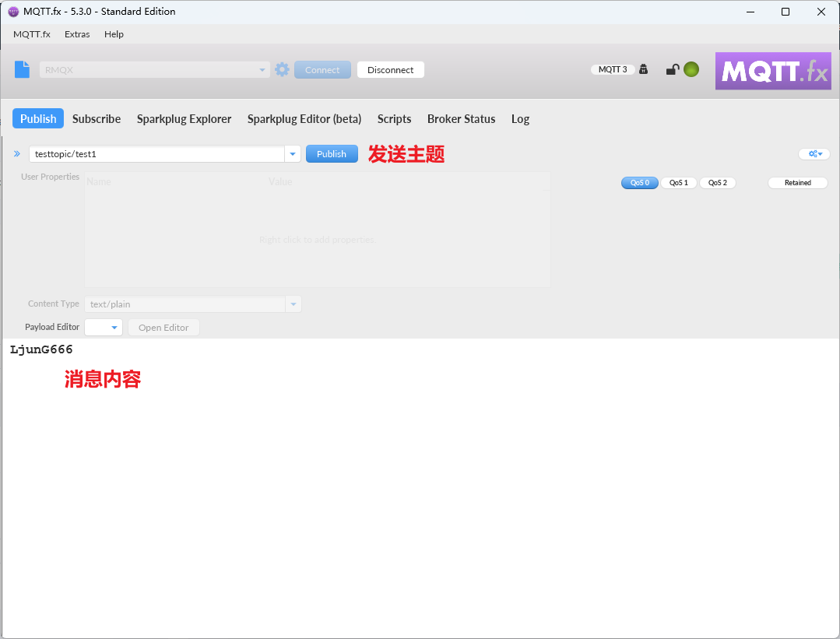Click the green connection status indicator
Viewport: 840px width, 639px height.
click(x=691, y=69)
